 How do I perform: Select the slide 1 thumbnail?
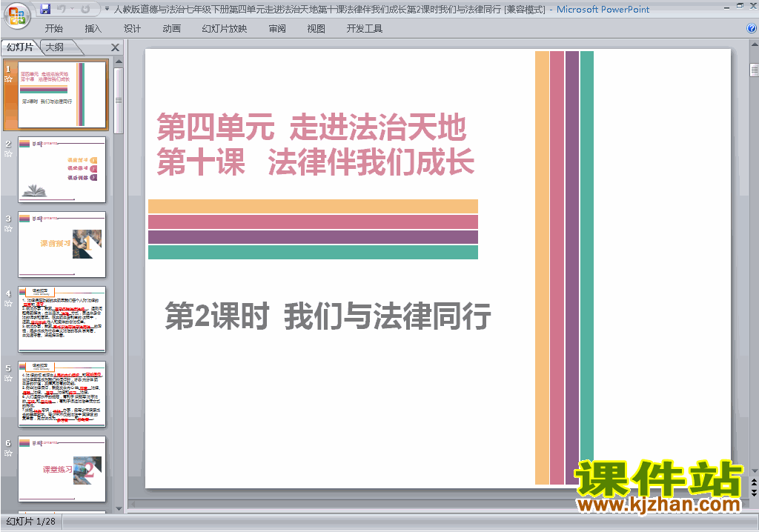click(x=62, y=95)
